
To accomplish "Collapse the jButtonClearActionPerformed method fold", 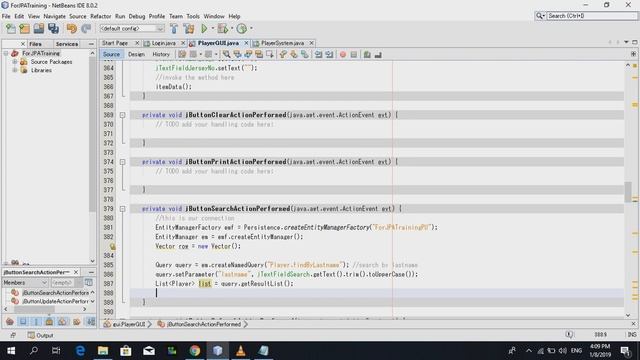I will click(x=122, y=115).
